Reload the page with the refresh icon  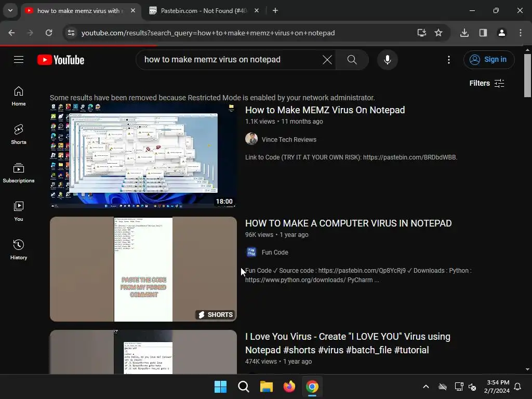click(x=49, y=33)
